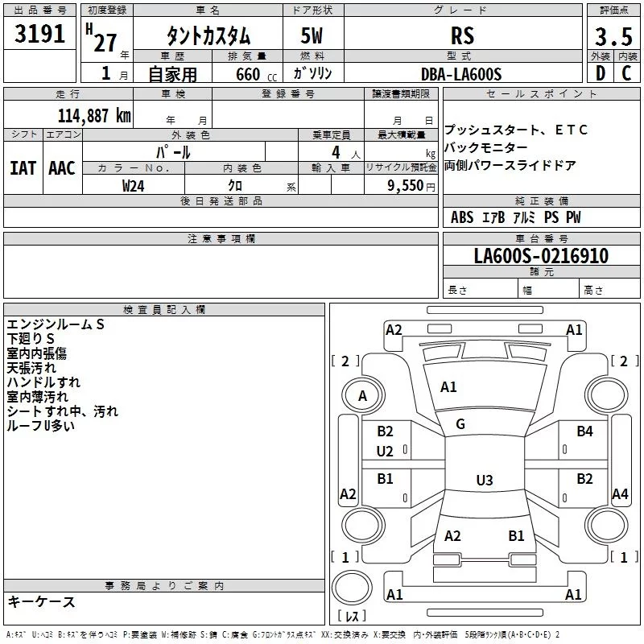Click the grade value RS

click(x=462, y=35)
